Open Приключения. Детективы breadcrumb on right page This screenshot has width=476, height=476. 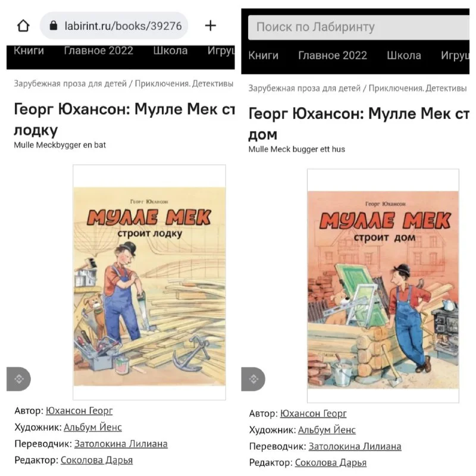pos(418,88)
